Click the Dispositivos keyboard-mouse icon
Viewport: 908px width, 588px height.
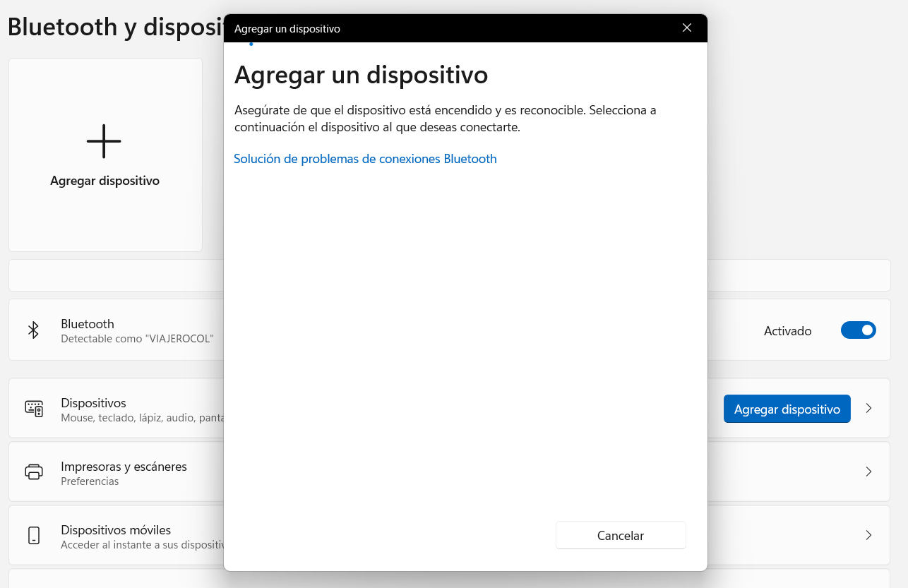pyautogui.click(x=34, y=408)
